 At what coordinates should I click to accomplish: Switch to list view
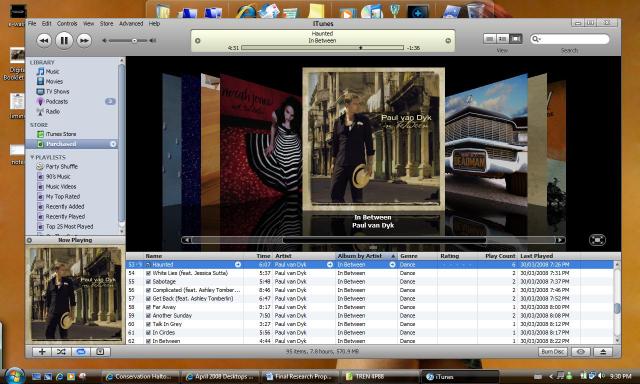point(490,39)
